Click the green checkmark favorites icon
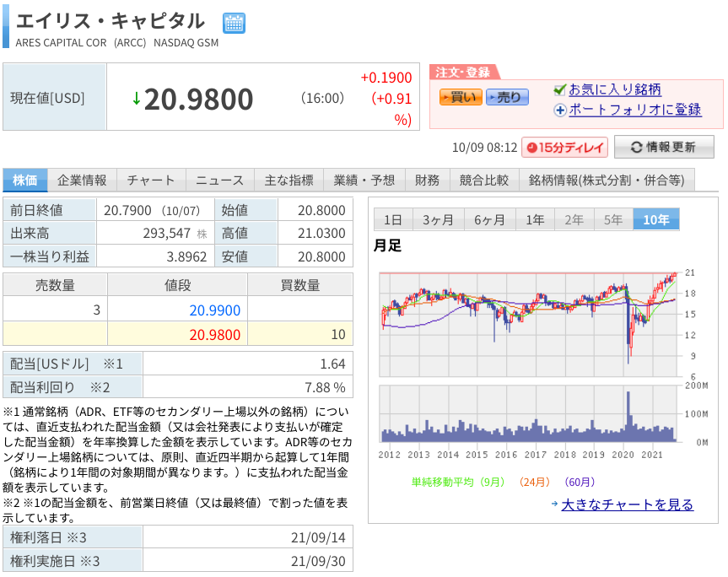 coord(560,89)
